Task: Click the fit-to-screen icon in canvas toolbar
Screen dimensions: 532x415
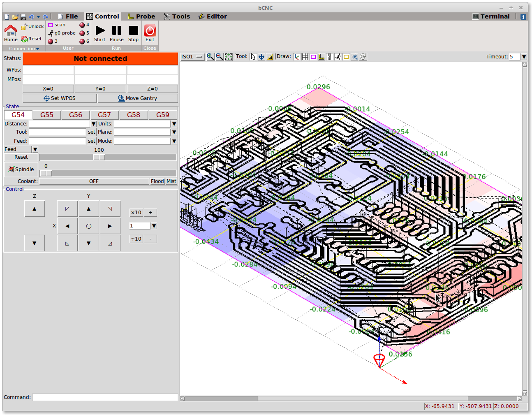Action: [x=229, y=57]
